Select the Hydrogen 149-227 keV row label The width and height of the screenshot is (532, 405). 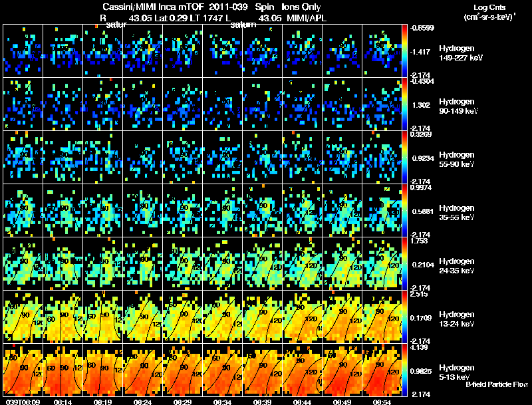point(460,53)
